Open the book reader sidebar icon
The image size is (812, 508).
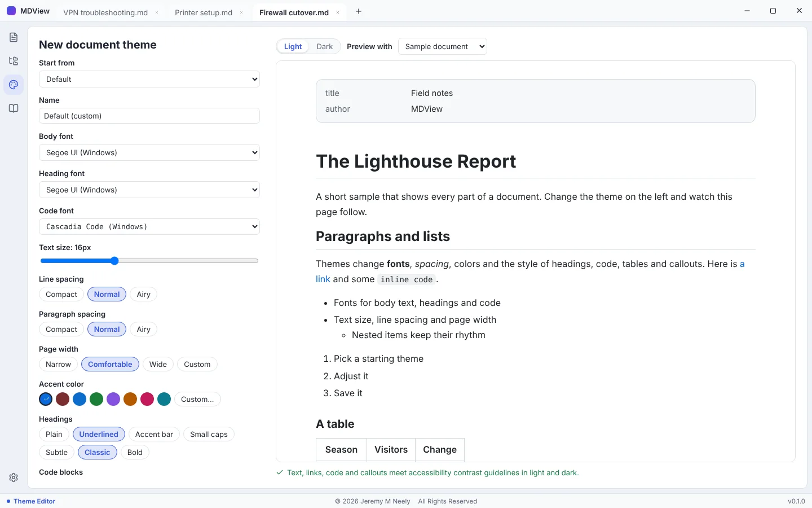14,108
